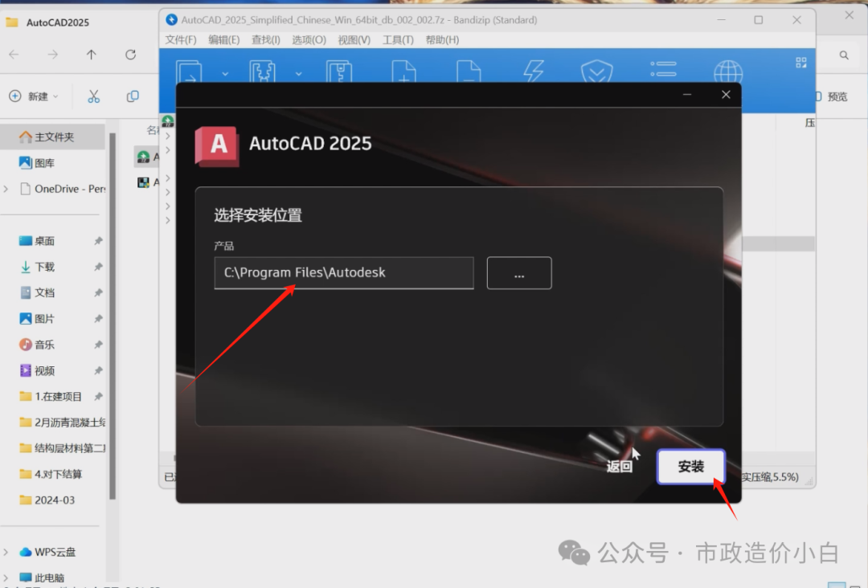Click the cut scissors icon in Explorer
Viewport: 868px width, 588px height.
click(93, 96)
